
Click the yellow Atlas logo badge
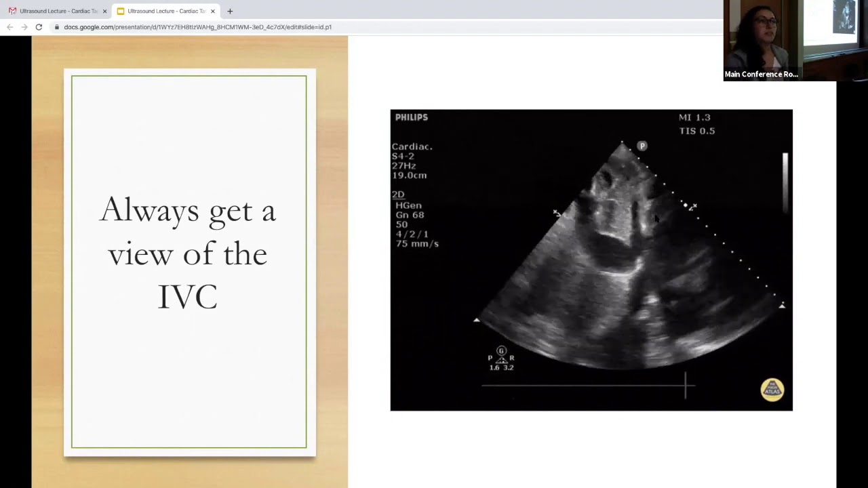[x=772, y=390]
